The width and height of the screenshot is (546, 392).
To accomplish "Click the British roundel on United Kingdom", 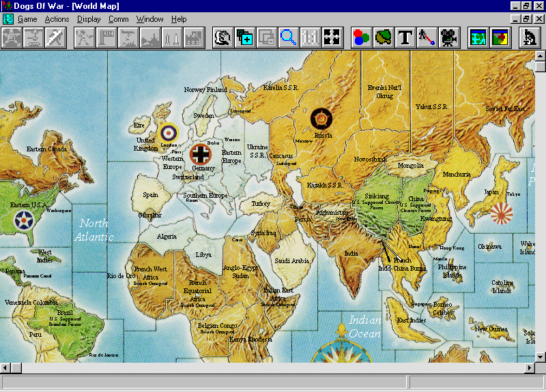I will click(x=169, y=132).
